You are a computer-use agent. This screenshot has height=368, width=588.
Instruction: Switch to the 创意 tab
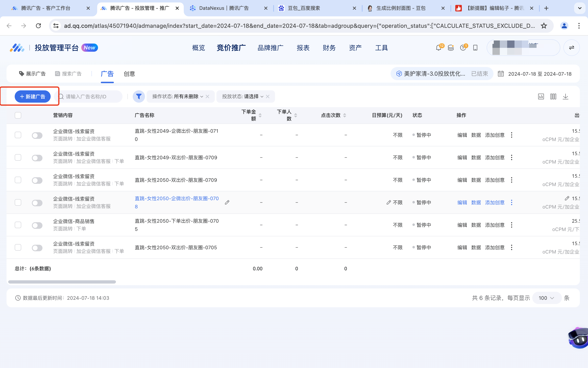[x=129, y=74]
